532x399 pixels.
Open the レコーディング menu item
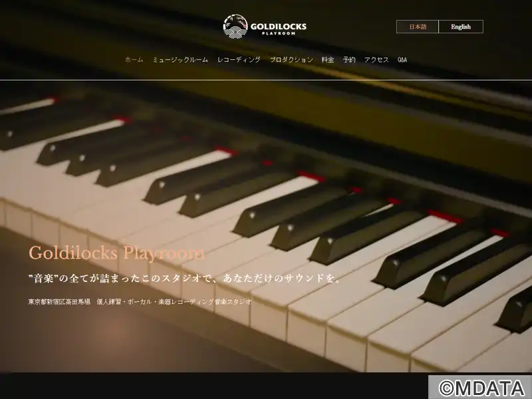tap(239, 60)
